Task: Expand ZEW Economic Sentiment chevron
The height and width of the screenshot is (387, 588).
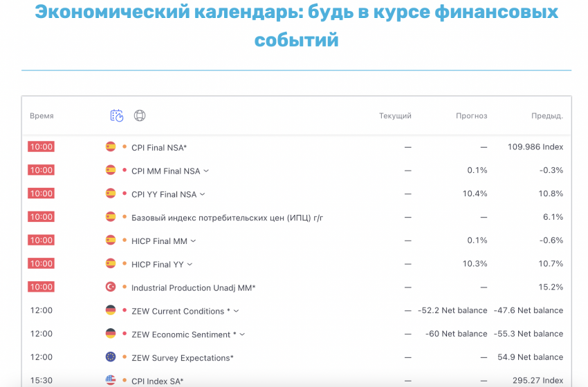Action: (x=242, y=334)
